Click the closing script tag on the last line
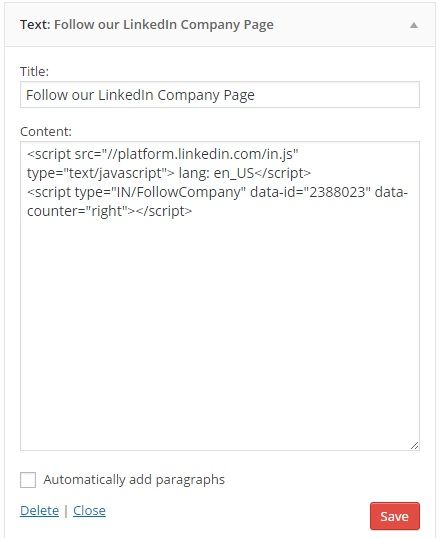 coord(164,211)
